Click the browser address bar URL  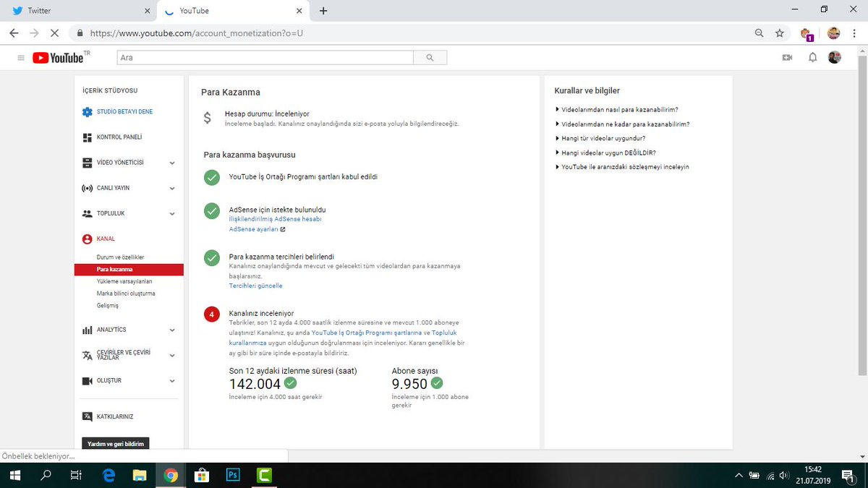pos(197,33)
